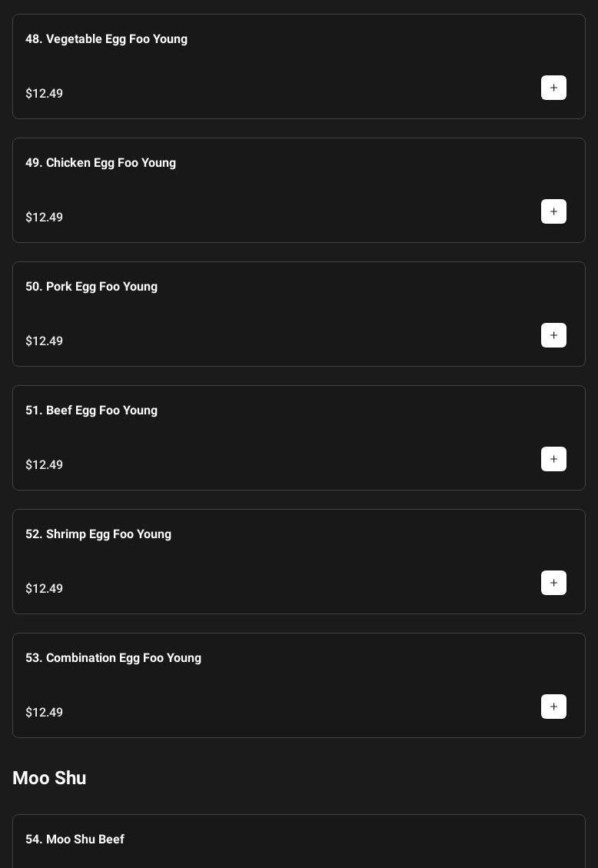Click plus icon for Pork Egg Foo Young
This screenshot has width=598, height=868.
click(x=553, y=335)
